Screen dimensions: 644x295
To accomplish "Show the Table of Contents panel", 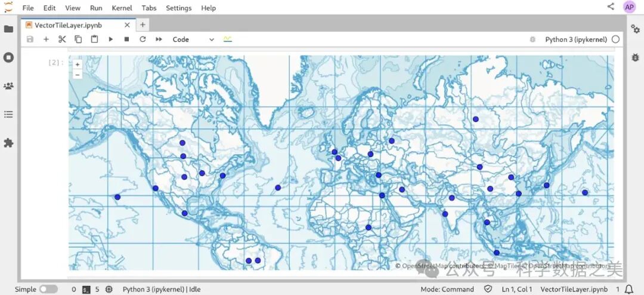I will (x=8, y=114).
